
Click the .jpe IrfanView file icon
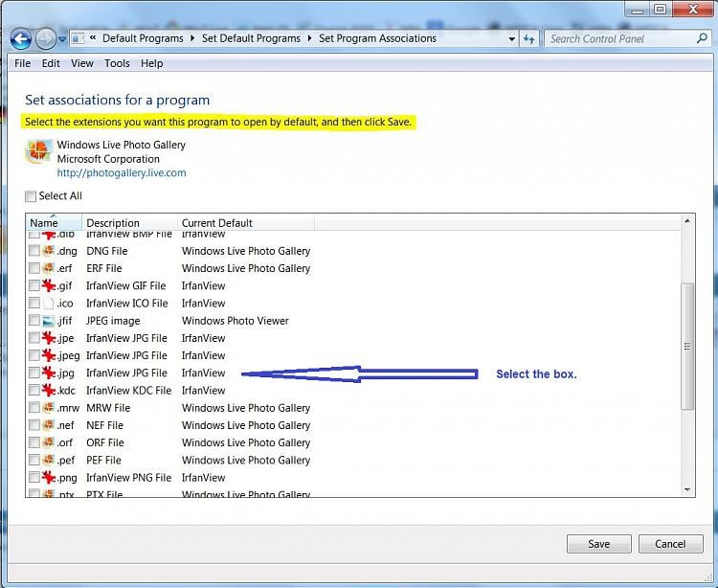[x=49, y=338]
